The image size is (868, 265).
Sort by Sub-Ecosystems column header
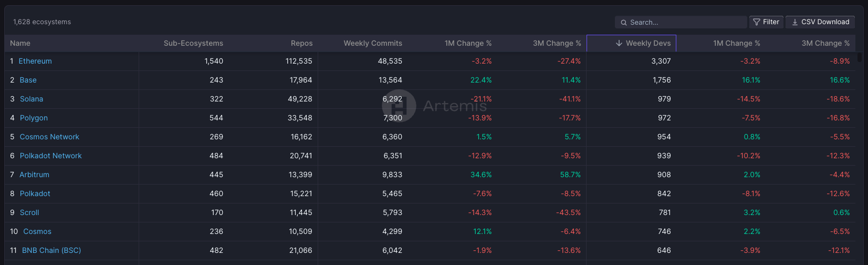point(193,43)
